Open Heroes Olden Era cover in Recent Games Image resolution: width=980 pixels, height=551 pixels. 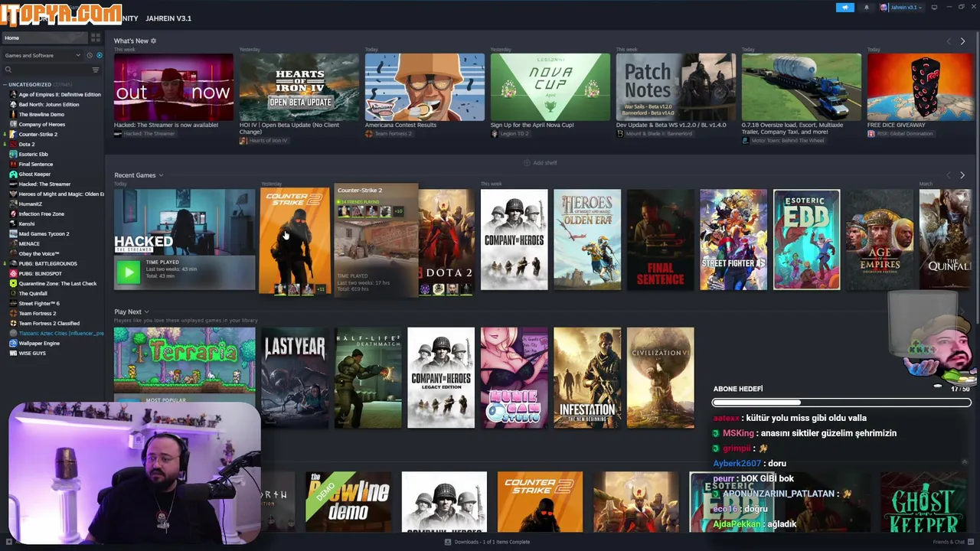tap(587, 240)
